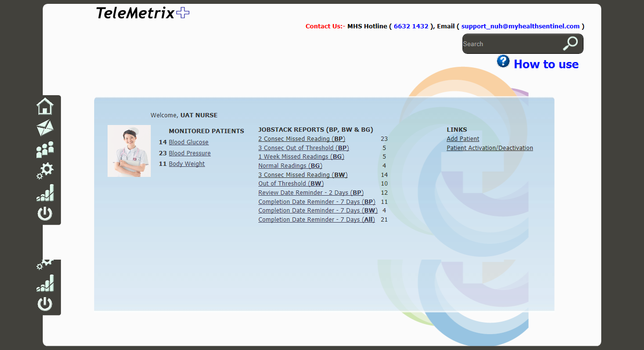Click inside the Search text field
This screenshot has height=350, width=644.
509,44
